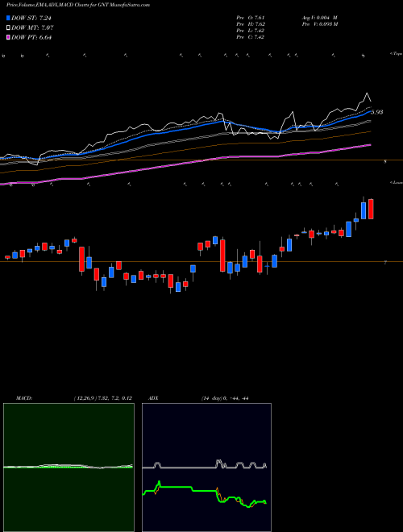Click the ADX (14 day) values text
403x532 pixels.
pos(224,398)
